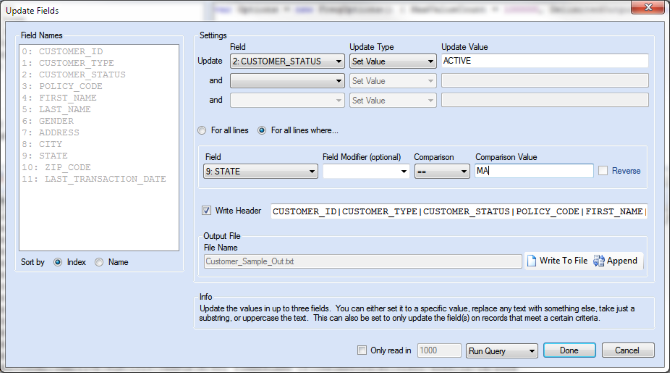Click the Done button
The image size is (670, 373).
(569, 350)
